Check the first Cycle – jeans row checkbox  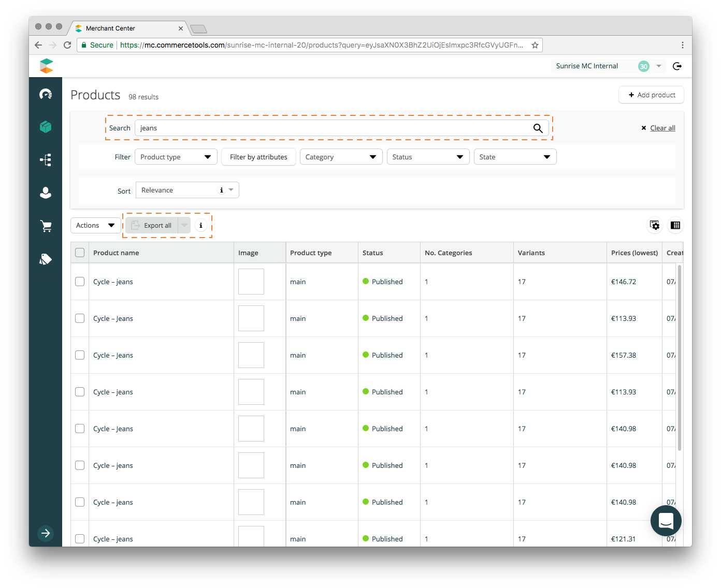80,282
